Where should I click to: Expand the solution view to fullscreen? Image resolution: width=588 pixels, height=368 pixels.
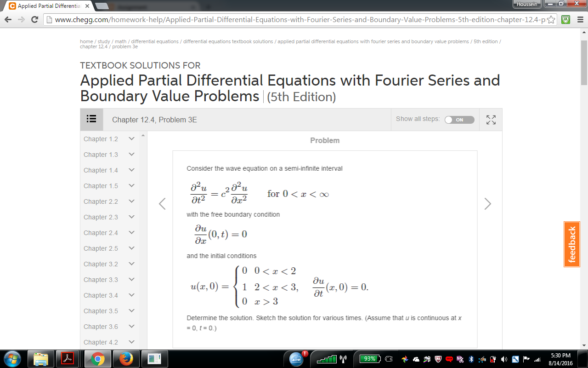(x=491, y=119)
